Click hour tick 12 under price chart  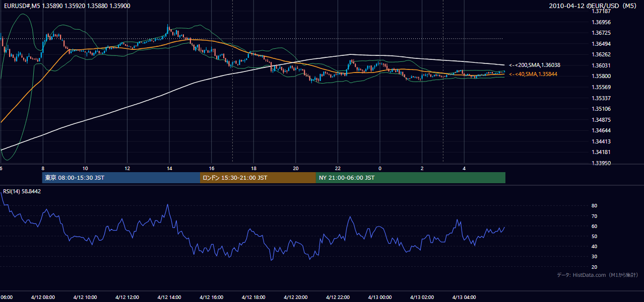(x=127, y=169)
